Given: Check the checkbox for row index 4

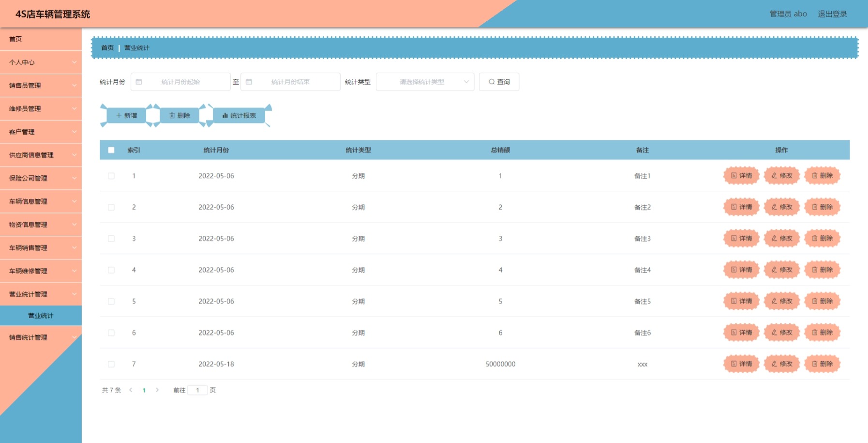Looking at the screenshot, I should click(111, 270).
